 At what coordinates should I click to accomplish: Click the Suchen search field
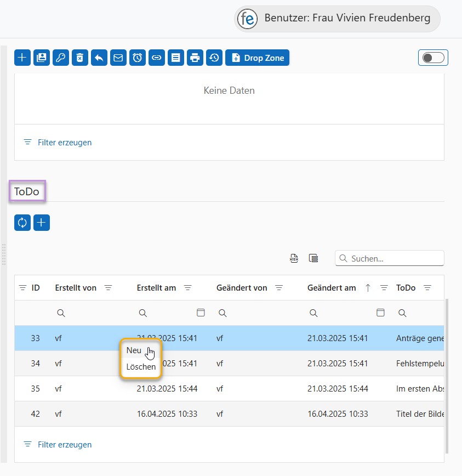tap(395, 258)
